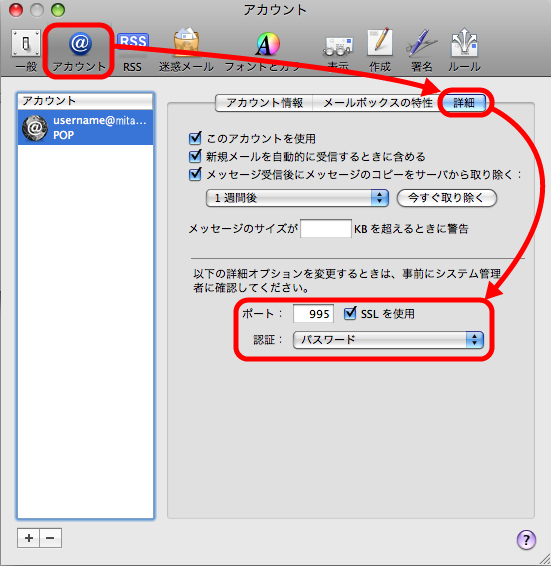Open the 認証 パスワード authentication dropdown

(x=388, y=340)
